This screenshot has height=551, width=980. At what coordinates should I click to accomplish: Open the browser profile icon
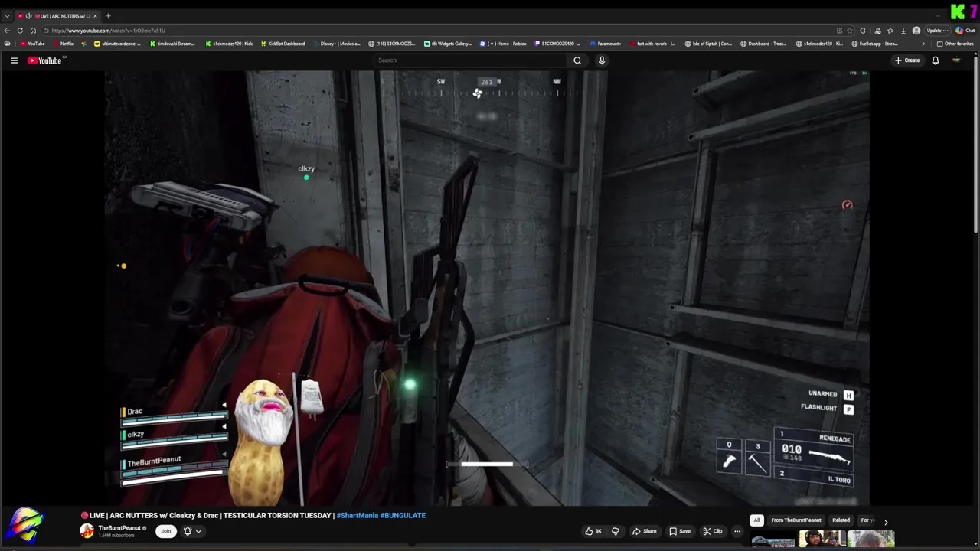click(x=916, y=31)
